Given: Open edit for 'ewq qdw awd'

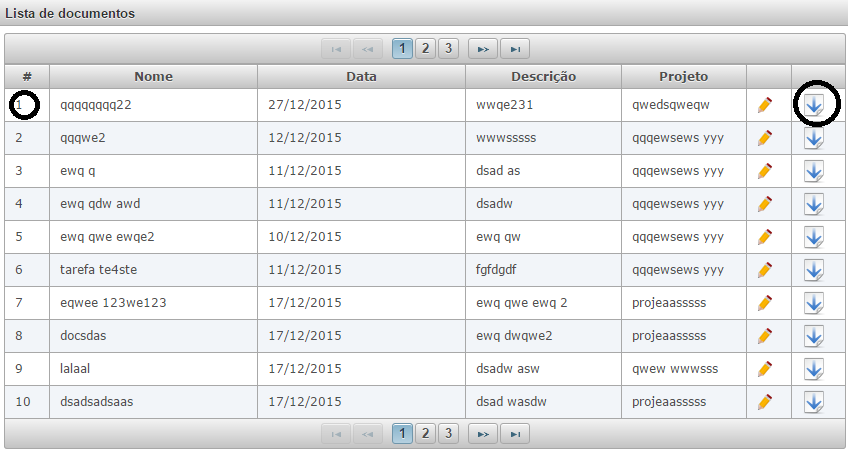Looking at the screenshot, I should (765, 204).
